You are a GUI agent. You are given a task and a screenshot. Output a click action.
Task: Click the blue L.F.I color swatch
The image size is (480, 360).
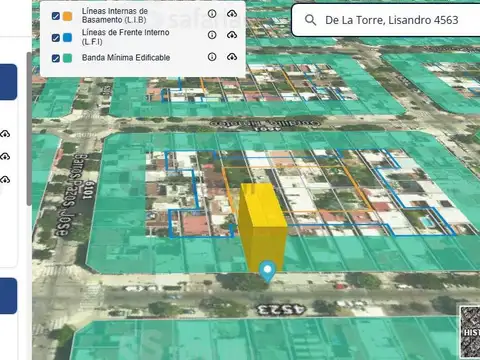[68, 38]
